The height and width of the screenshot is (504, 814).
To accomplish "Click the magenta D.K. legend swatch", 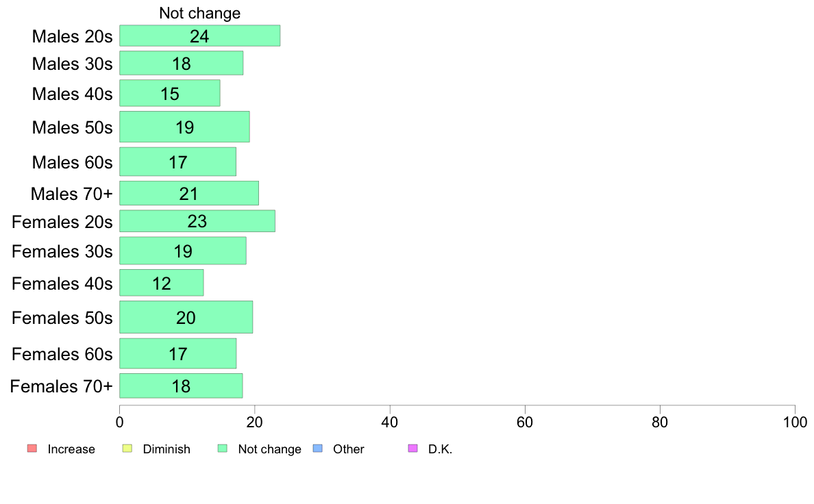I will (412, 449).
